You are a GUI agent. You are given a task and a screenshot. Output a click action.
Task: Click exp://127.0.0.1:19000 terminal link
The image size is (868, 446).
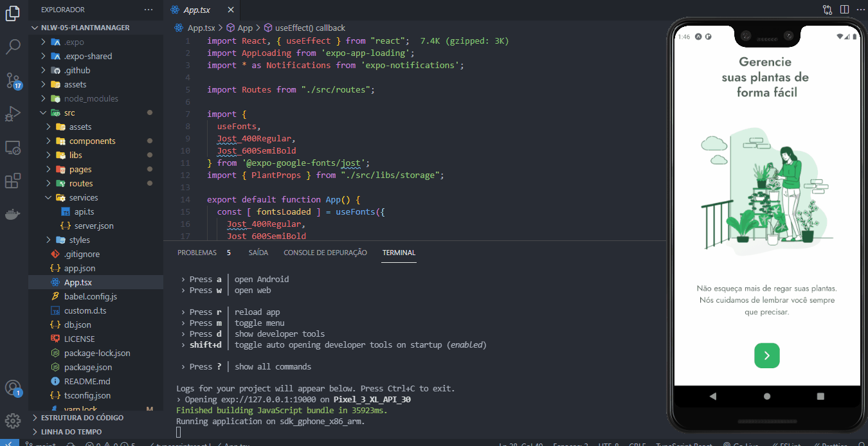[x=269, y=399]
